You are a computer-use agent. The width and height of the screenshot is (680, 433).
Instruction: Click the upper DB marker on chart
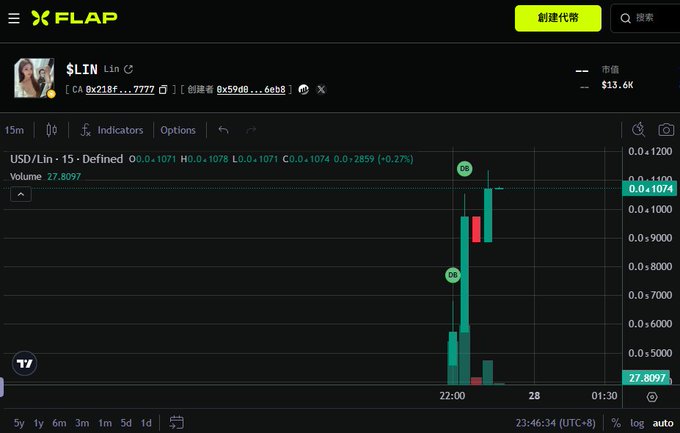464,169
